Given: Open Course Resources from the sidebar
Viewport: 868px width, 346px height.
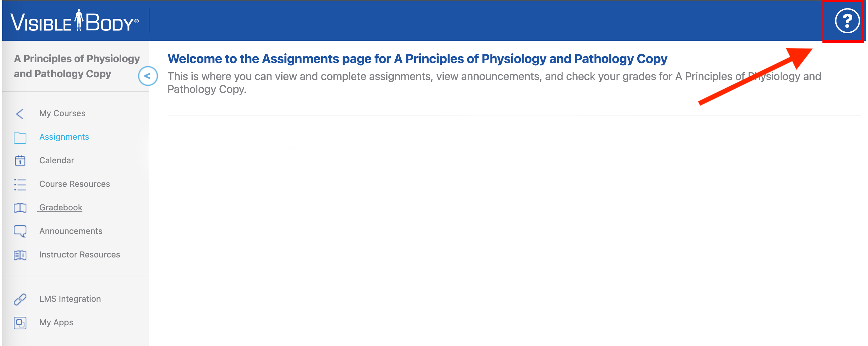Looking at the screenshot, I should 74,184.
